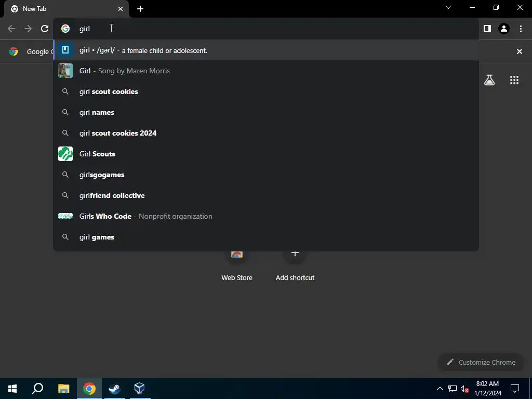This screenshot has height=399, width=532.
Task: Click the browser back arrow
Action: (x=11, y=29)
